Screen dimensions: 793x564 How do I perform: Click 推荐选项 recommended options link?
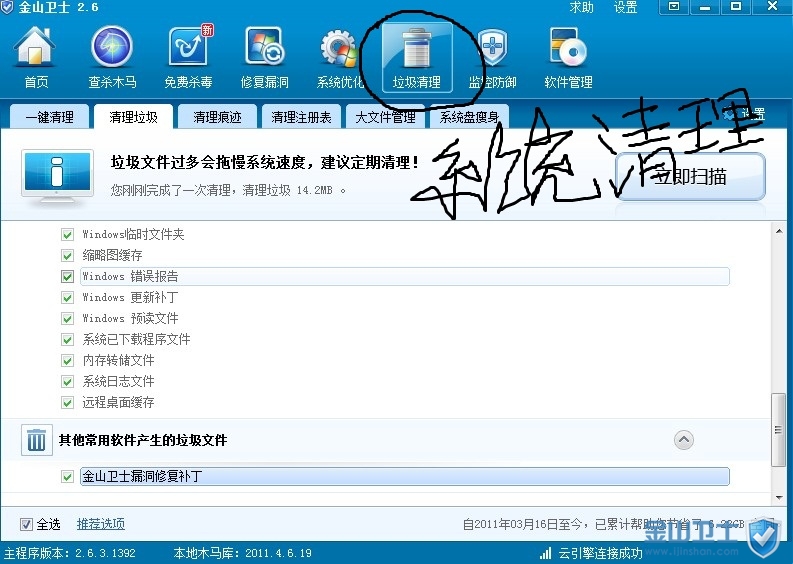[x=101, y=524]
